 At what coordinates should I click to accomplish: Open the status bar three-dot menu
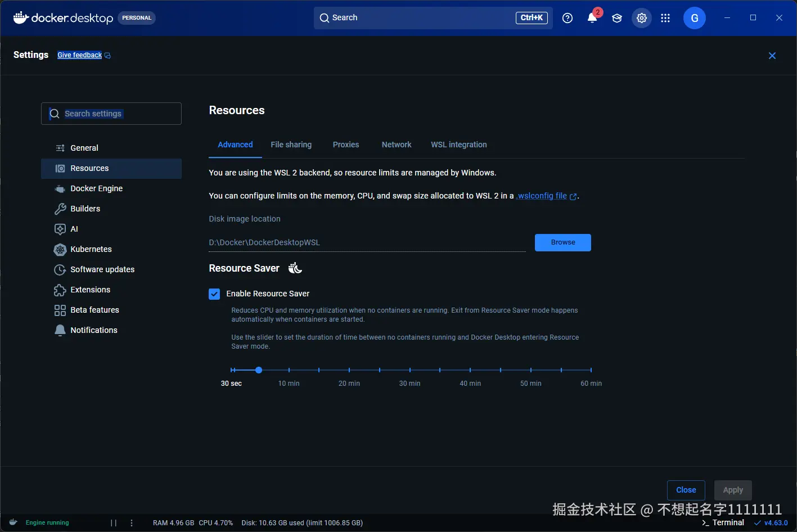click(132, 523)
